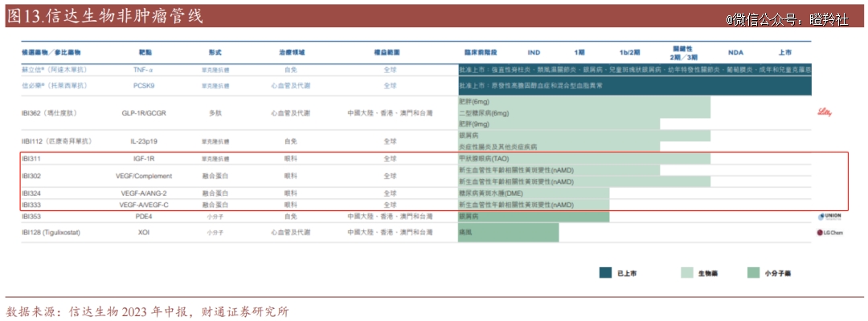Select the IBI353 drug name
The image size is (868, 321).
click(x=32, y=217)
